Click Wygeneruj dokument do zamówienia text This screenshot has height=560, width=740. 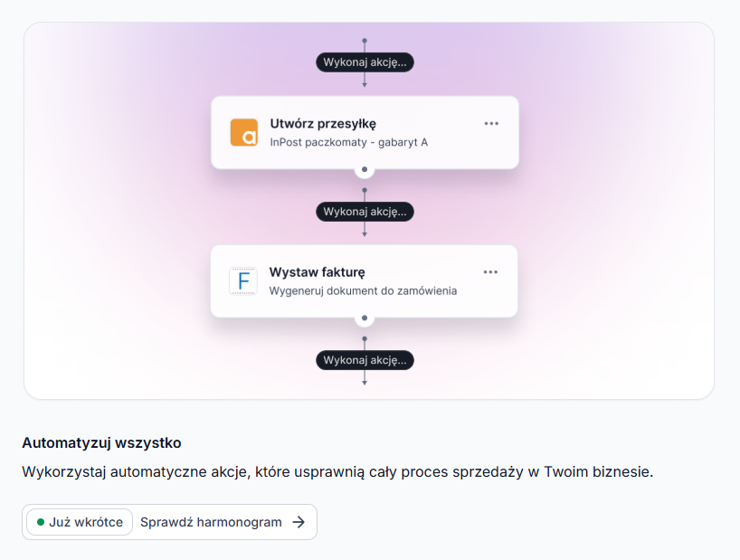tap(363, 290)
